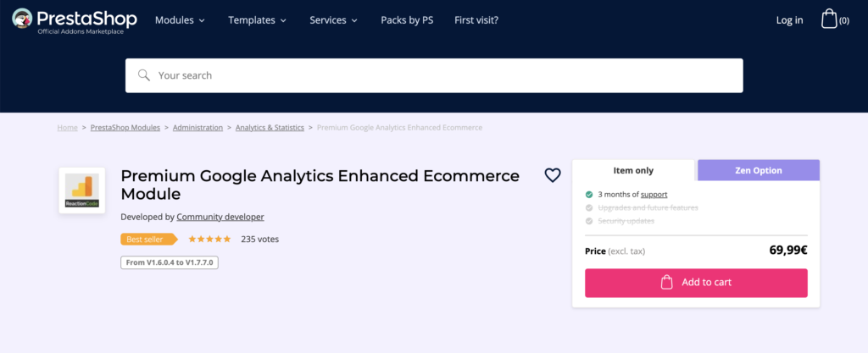Click the Security updates text
868x353 pixels.
pyautogui.click(x=626, y=221)
